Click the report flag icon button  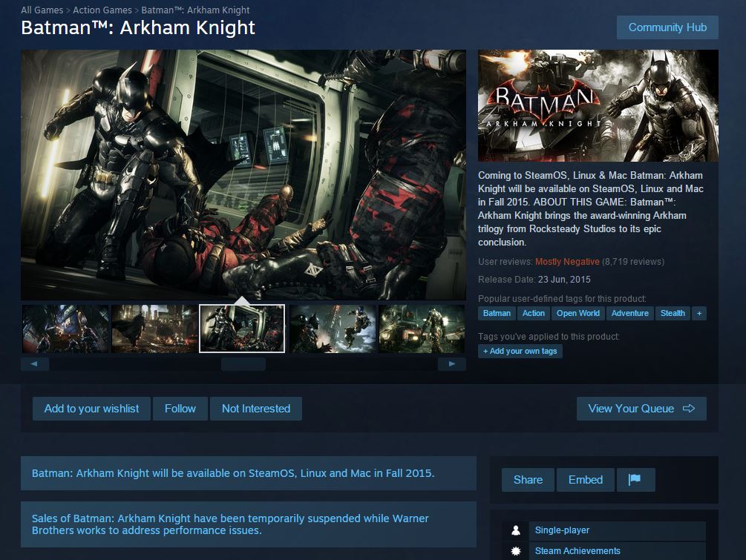(635, 480)
